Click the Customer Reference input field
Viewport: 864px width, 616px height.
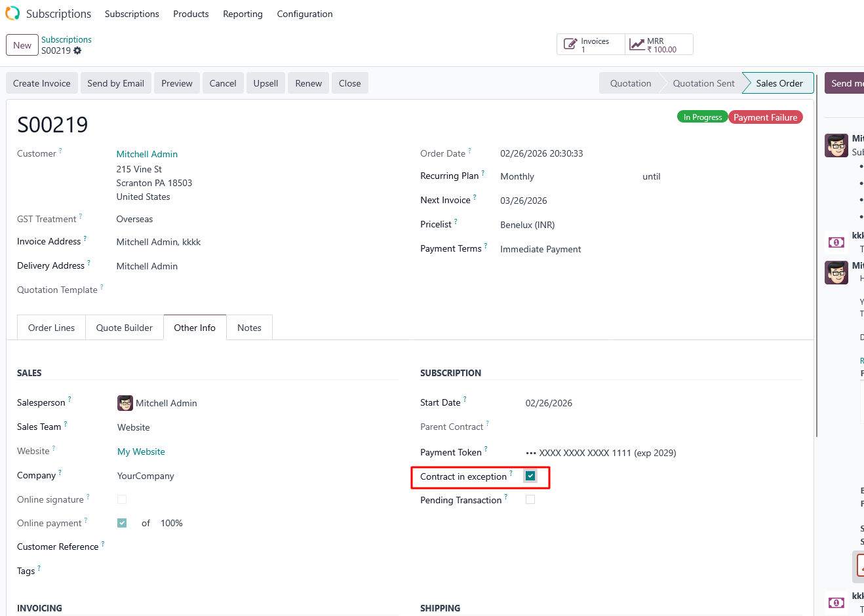tap(258, 547)
